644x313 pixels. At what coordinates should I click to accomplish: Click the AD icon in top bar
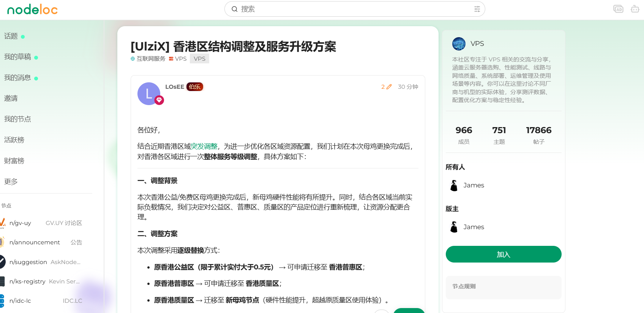pos(618,9)
